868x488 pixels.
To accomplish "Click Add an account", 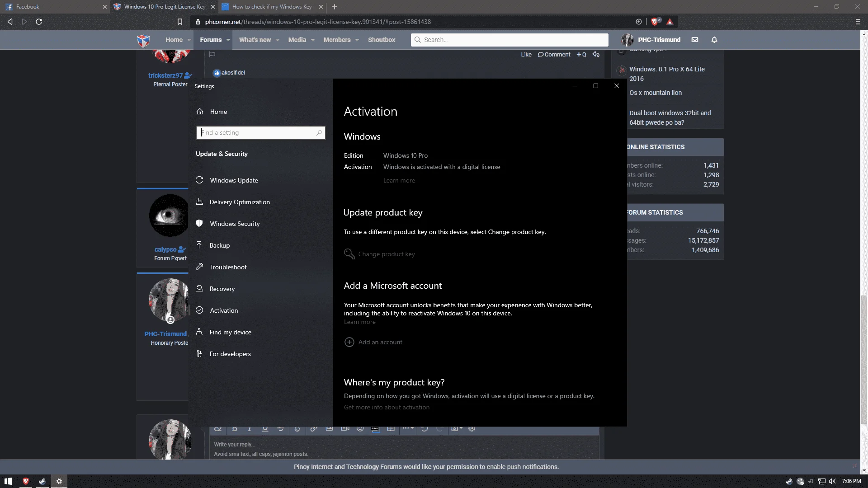I will (x=373, y=342).
